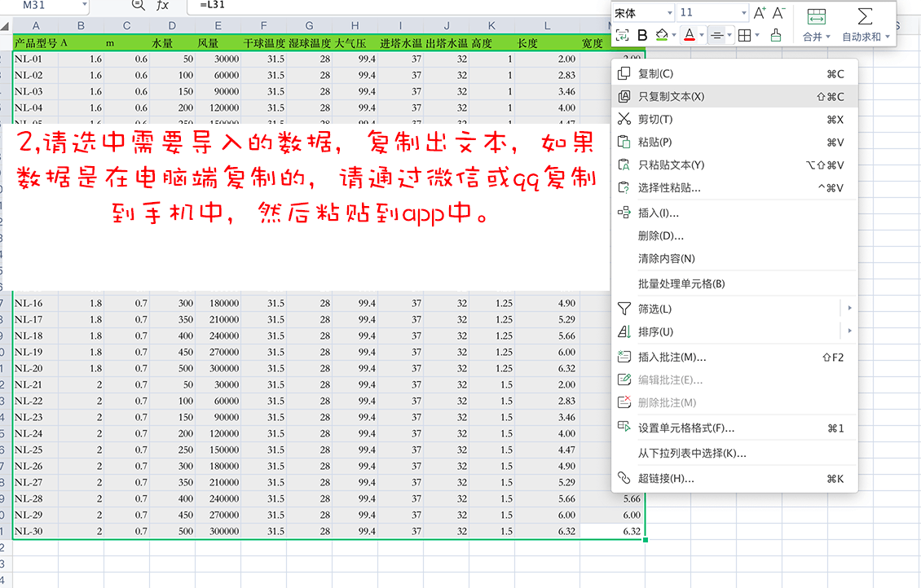The height and width of the screenshot is (588, 921).
Task: Click the 自动求和 sigma icon
Action: tap(866, 15)
